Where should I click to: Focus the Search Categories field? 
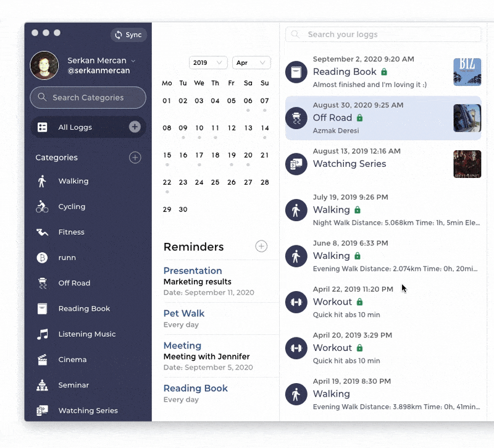(88, 98)
